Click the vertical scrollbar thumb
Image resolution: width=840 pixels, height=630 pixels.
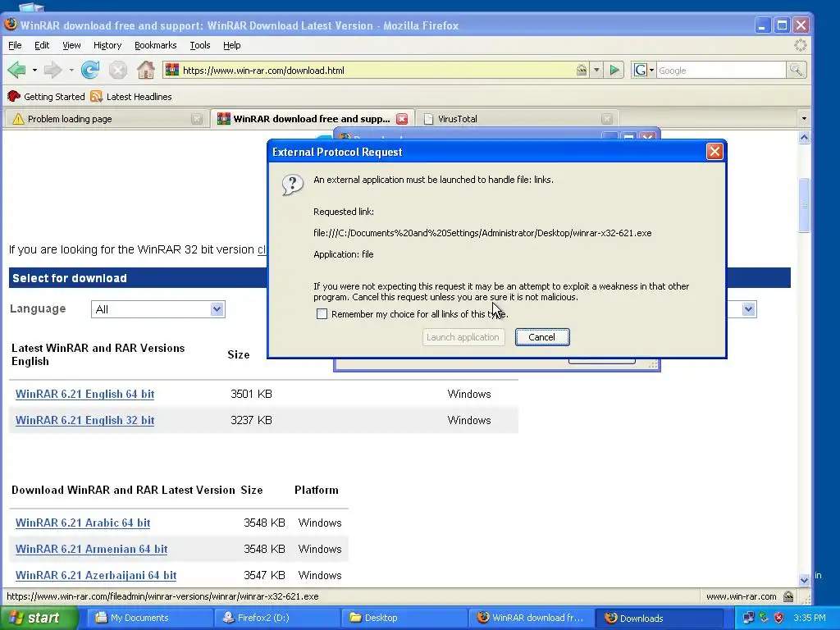click(x=804, y=205)
